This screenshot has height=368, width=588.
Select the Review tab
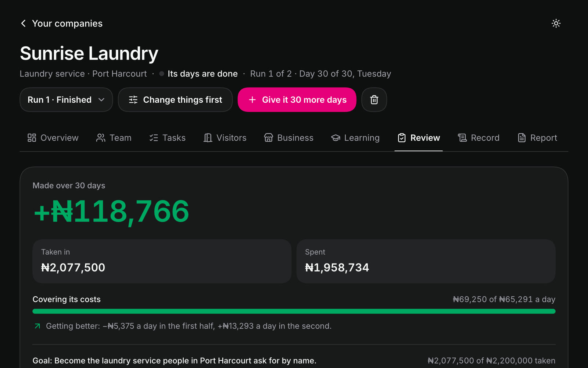[x=419, y=138]
